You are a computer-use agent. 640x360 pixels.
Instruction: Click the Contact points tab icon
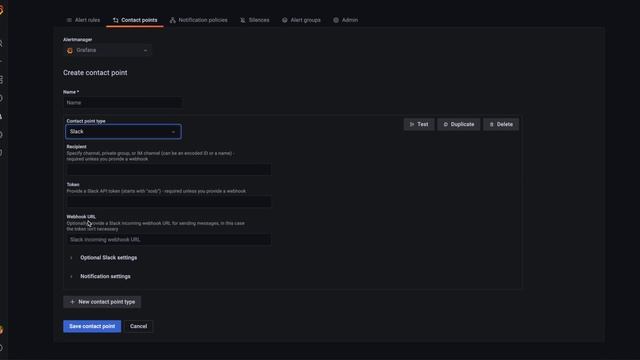(x=116, y=20)
